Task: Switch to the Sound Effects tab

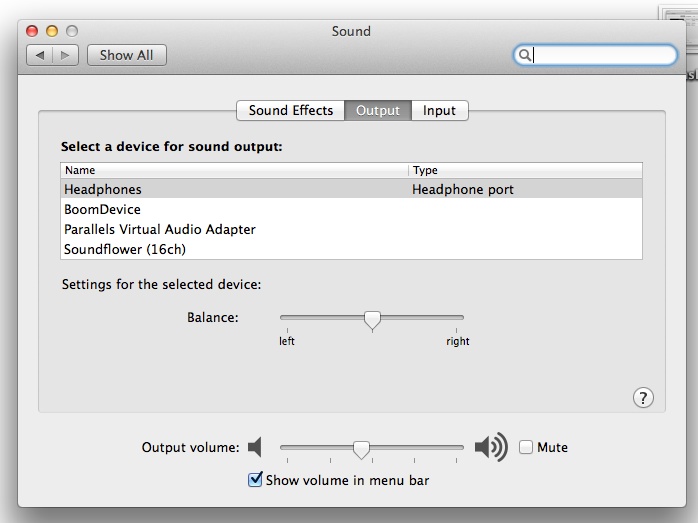Action: pyautogui.click(x=290, y=111)
